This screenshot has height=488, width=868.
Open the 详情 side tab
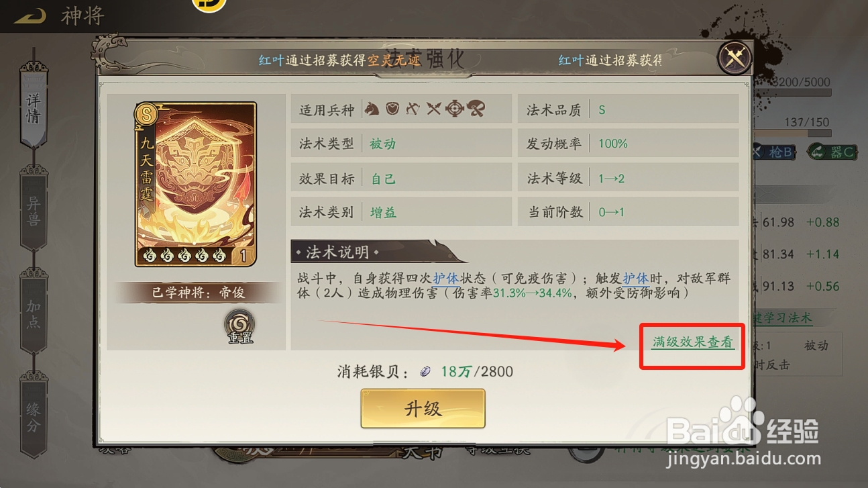point(34,107)
